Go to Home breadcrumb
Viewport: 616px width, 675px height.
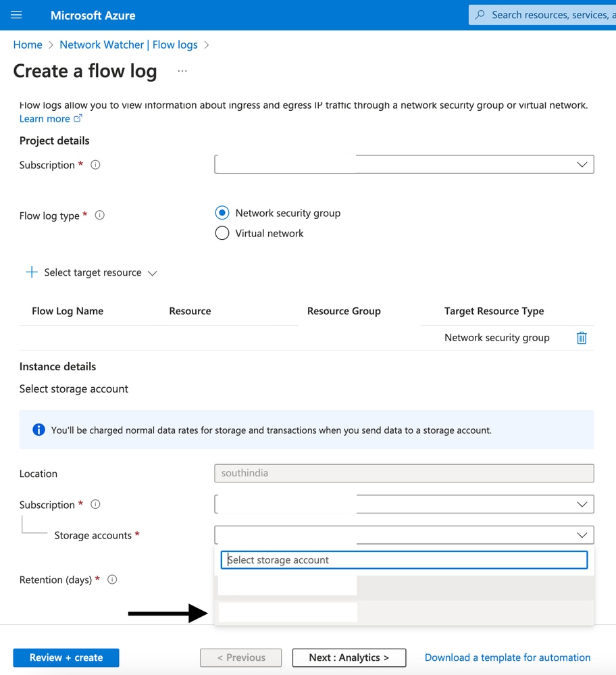pyautogui.click(x=28, y=45)
